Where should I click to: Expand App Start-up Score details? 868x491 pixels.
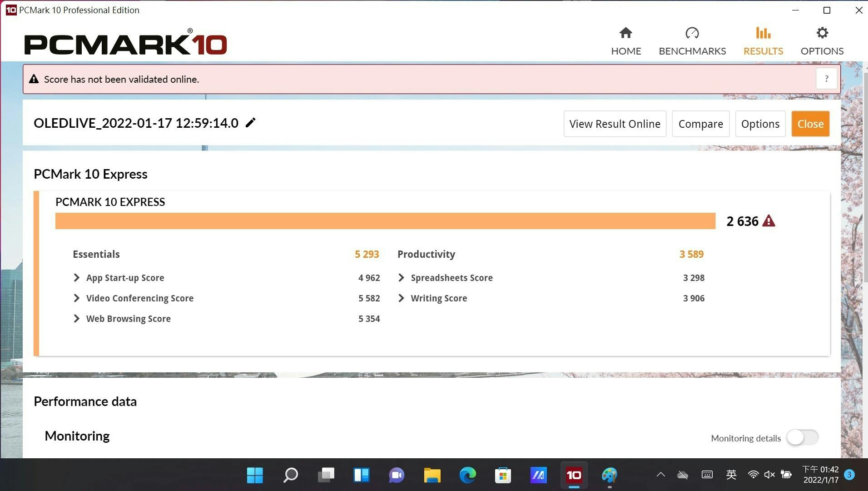(x=76, y=278)
